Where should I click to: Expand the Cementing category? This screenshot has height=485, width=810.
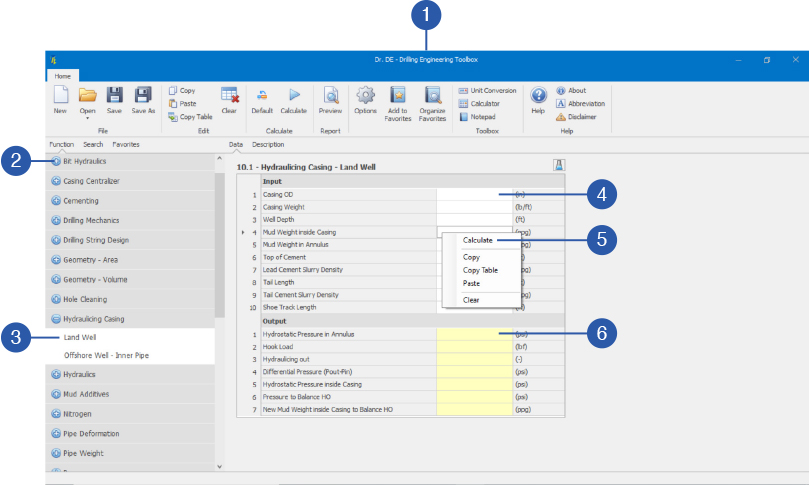[80, 201]
